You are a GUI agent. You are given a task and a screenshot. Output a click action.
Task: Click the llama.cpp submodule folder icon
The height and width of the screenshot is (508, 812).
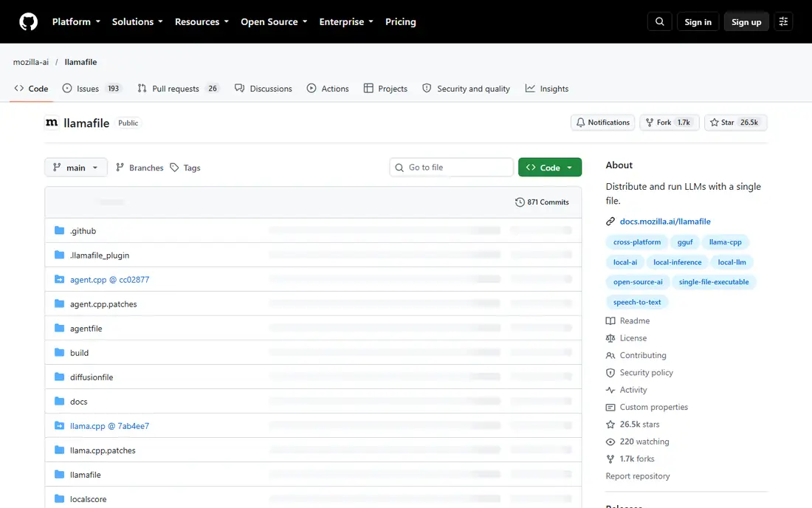60,425
